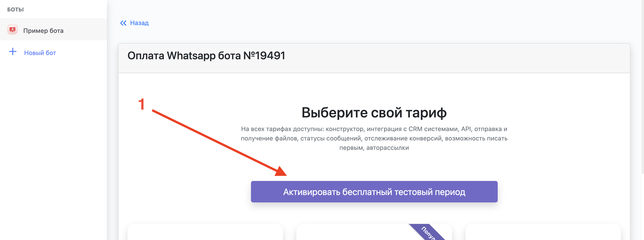Viewport: 644px width, 240px height.
Task: Activate the free trial period button
Action: [x=374, y=192]
